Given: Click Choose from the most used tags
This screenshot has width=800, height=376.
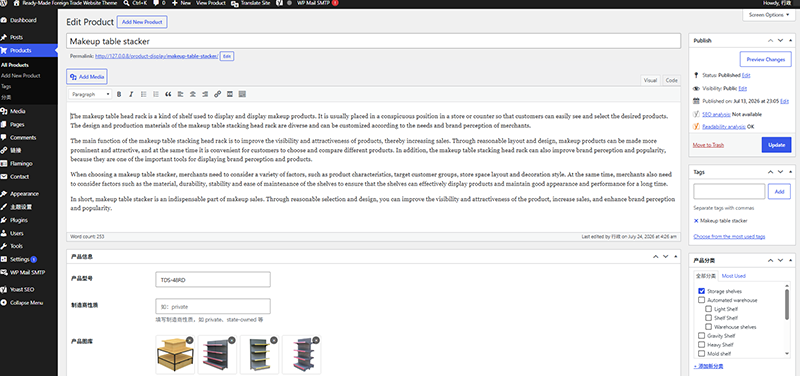Looking at the screenshot, I should coord(730,237).
